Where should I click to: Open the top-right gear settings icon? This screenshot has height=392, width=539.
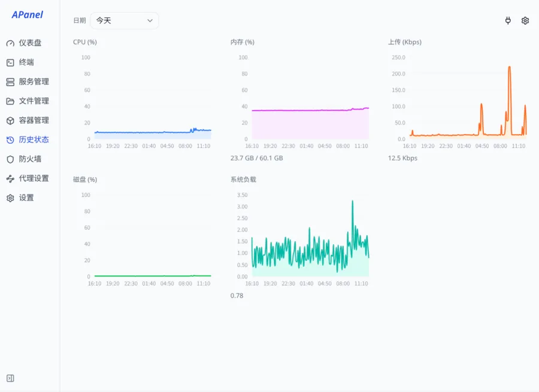tap(525, 20)
